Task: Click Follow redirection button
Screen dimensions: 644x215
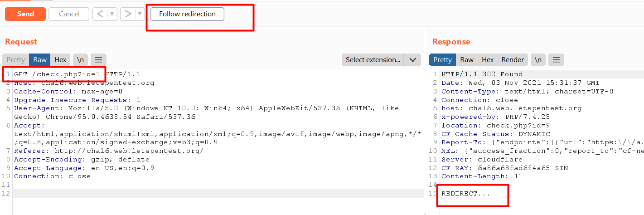Action: (187, 14)
